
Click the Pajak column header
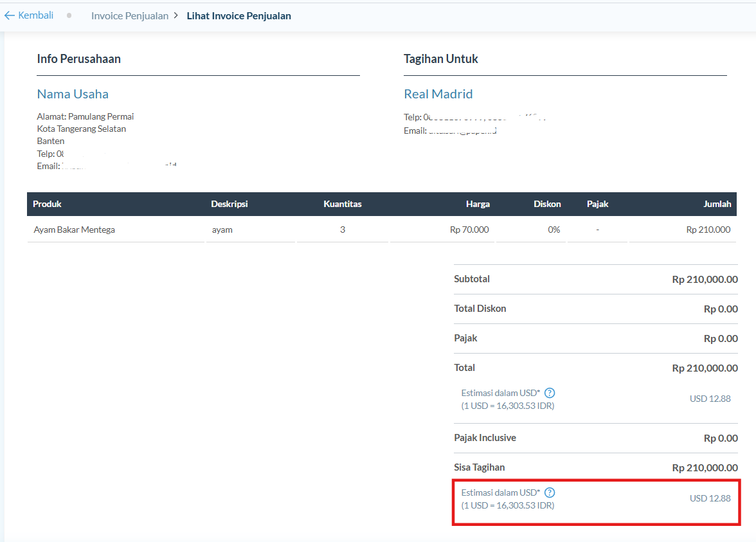(597, 204)
